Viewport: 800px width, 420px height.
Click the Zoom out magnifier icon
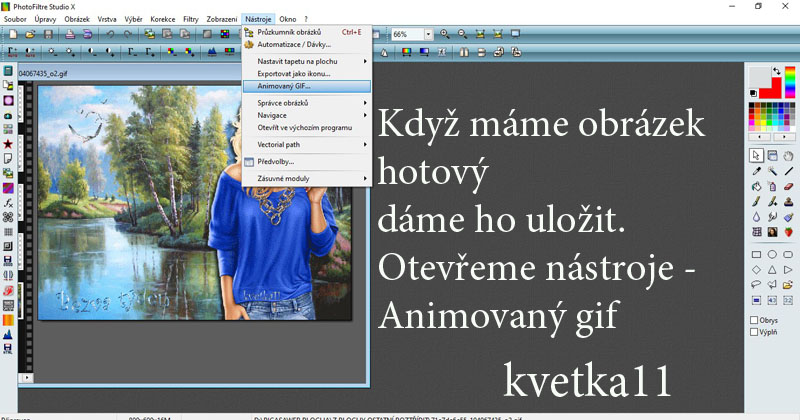click(462, 34)
